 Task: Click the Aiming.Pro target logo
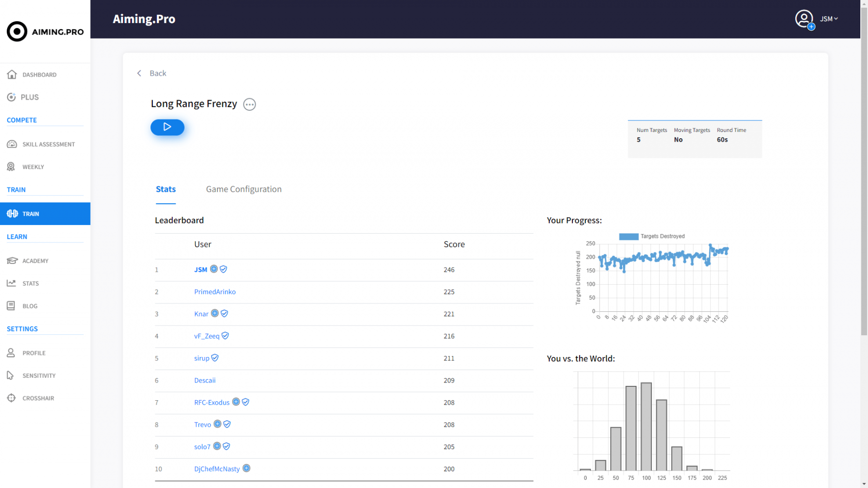pos(17,32)
